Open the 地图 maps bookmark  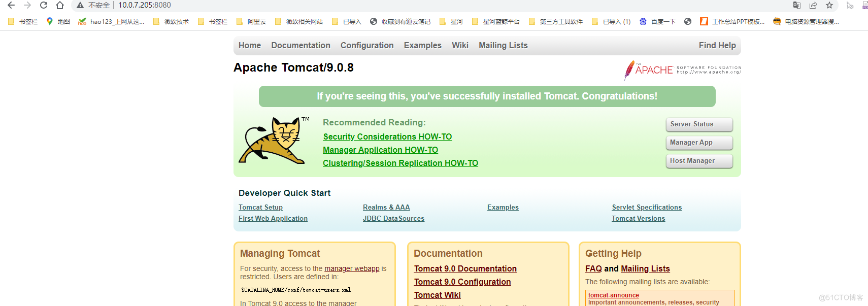point(58,21)
